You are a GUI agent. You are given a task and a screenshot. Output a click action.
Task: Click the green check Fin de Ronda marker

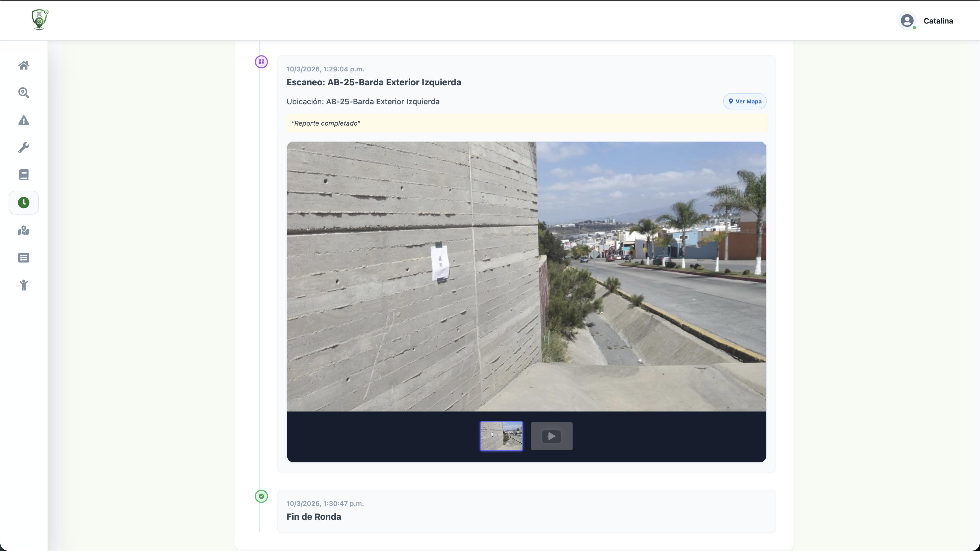coord(261,496)
